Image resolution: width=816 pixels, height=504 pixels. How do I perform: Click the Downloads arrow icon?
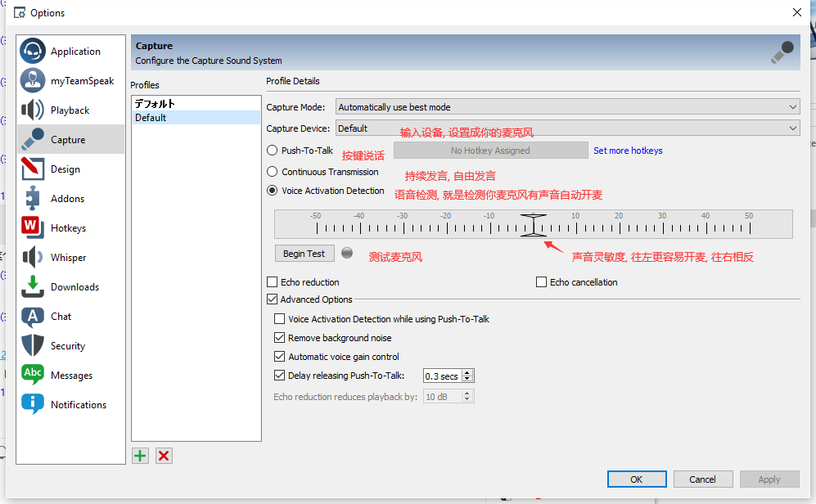pyautogui.click(x=32, y=286)
